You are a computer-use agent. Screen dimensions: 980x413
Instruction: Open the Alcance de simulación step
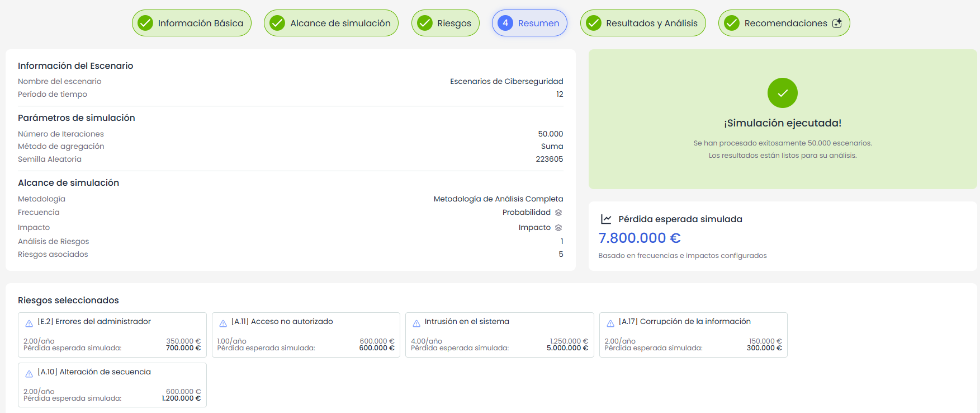click(x=331, y=23)
